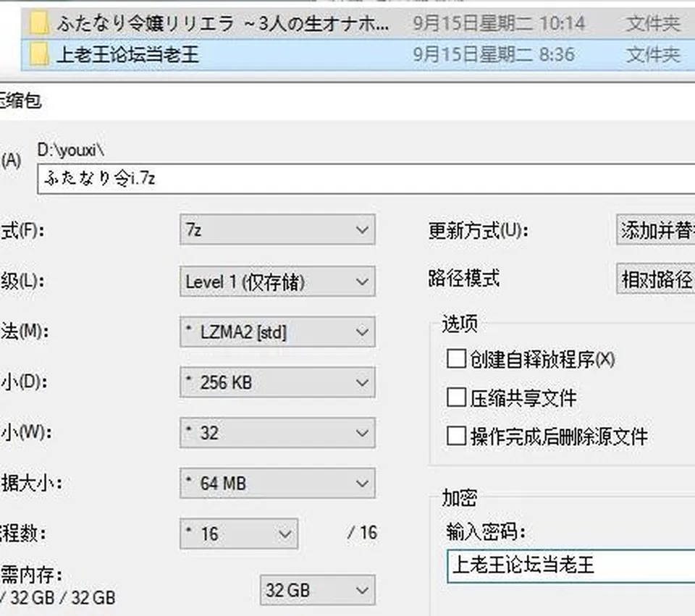Expand the 256 KB dictionary size dropdown
The height and width of the screenshot is (616, 695).
click(x=277, y=382)
